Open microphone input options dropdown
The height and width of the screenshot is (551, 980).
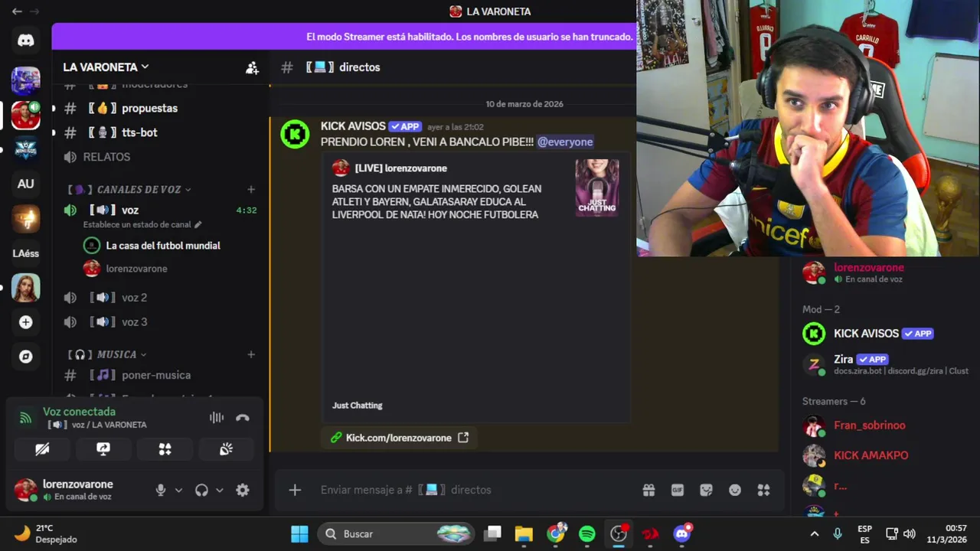(x=178, y=491)
